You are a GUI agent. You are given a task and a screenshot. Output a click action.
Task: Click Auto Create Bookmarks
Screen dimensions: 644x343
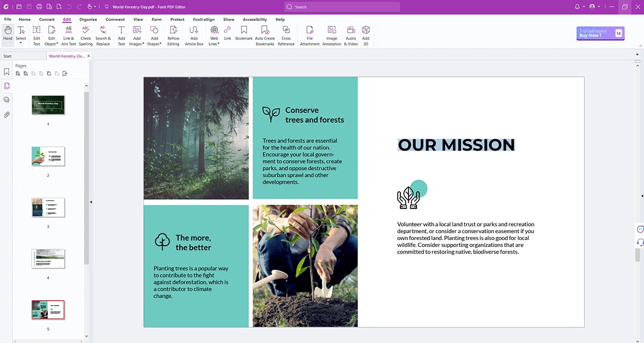pos(265,34)
